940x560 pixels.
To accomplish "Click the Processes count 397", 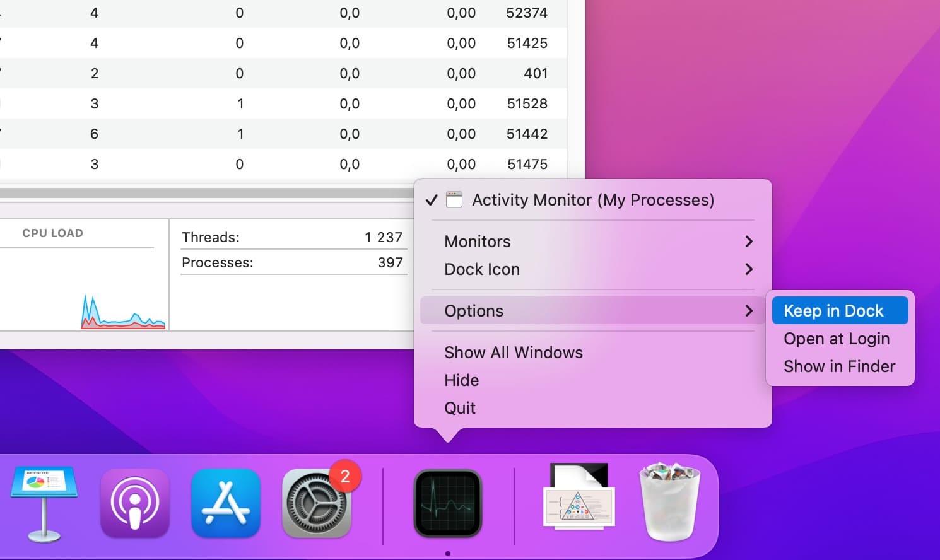I will 391,262.
